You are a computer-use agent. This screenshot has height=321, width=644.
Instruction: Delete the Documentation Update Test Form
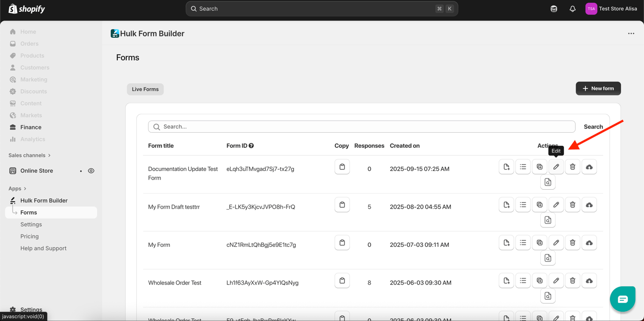pyautogui.click(x=572, y=167)
